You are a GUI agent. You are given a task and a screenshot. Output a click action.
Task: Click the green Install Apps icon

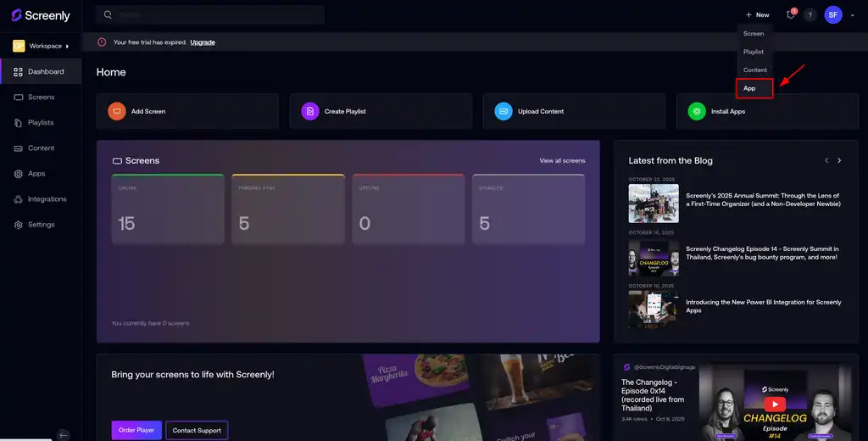696,111
